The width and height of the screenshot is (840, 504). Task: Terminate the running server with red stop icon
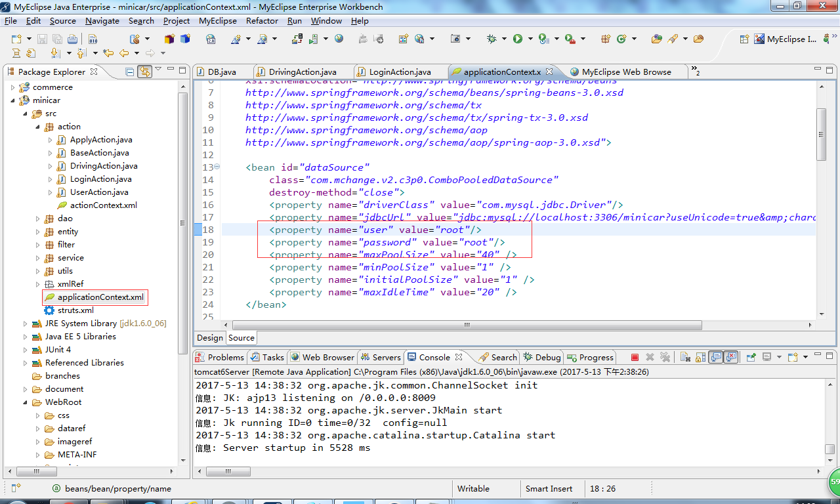[x=635, y=357]
